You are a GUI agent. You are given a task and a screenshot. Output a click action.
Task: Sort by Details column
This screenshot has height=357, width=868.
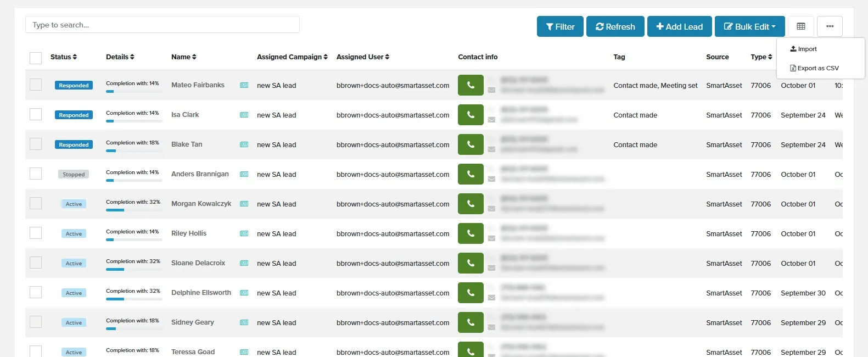click(x=120, y=57)
